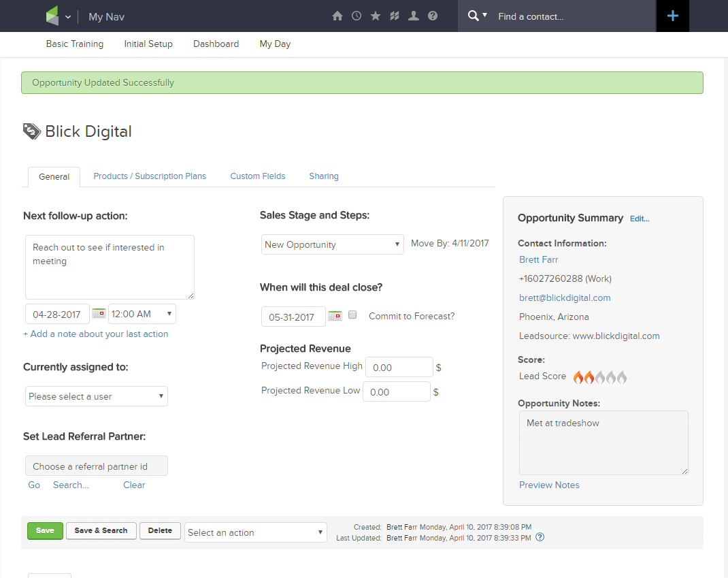
Task: Click the Leadsource: www.blickdigital.com text
Action: [589, 336]
